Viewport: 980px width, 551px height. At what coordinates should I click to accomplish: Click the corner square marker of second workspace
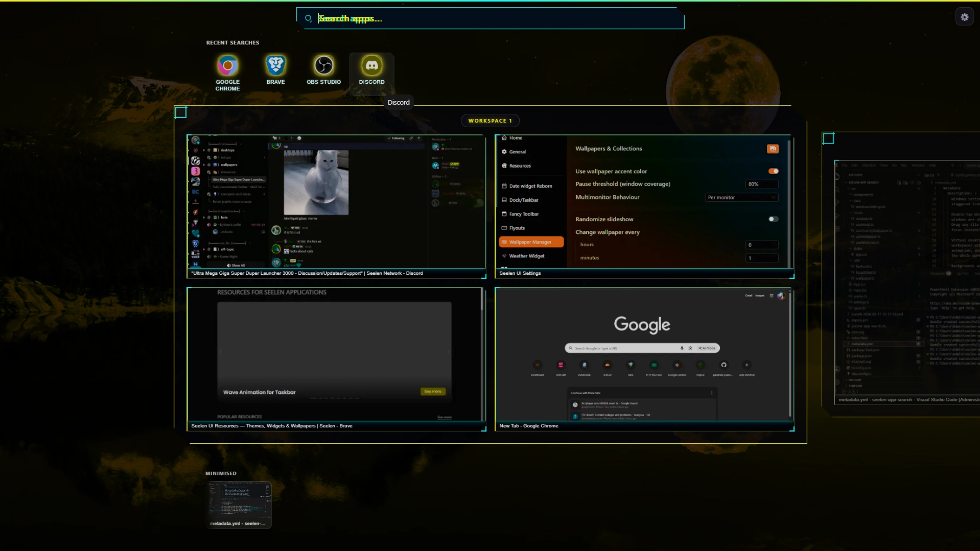point(828,138)
